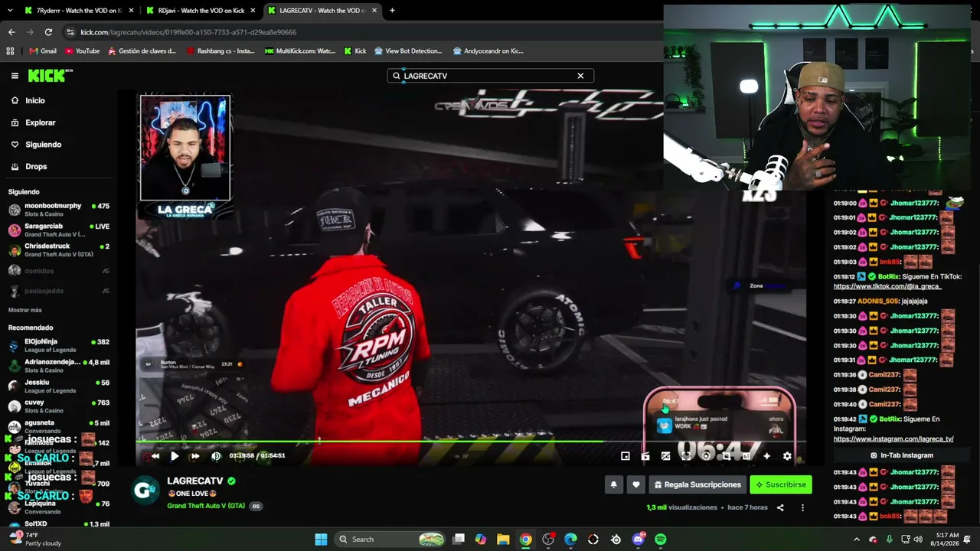Image resolution: width=980 pixels, height=551 pixels.
Task: Expand following list with Mostrar más
Action: pyautogui.click(x=25, y=310)
